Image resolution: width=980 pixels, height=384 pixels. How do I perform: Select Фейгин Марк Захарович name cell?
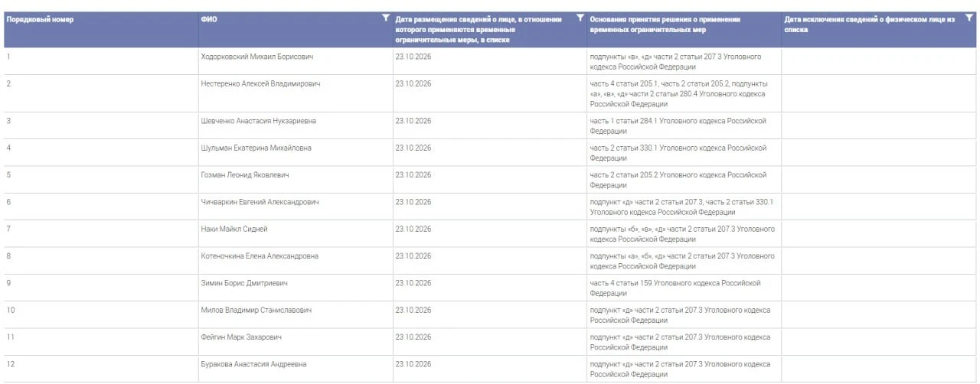(295, 341)
